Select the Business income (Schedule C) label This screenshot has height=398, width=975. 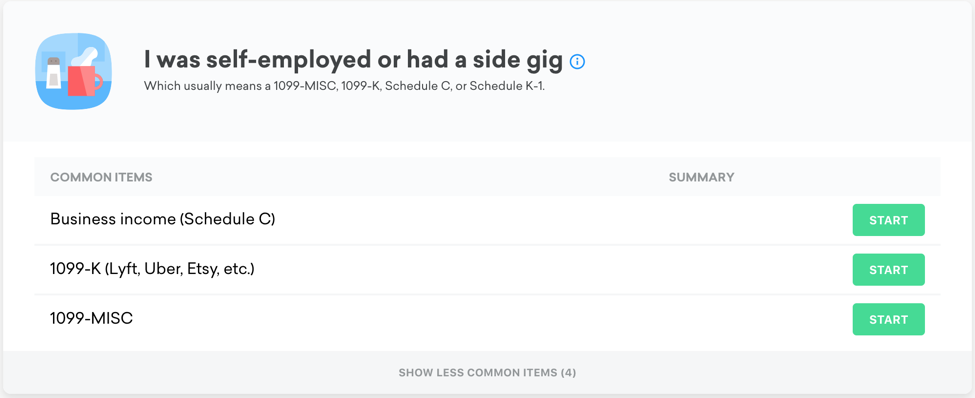[x=162, y=220]
